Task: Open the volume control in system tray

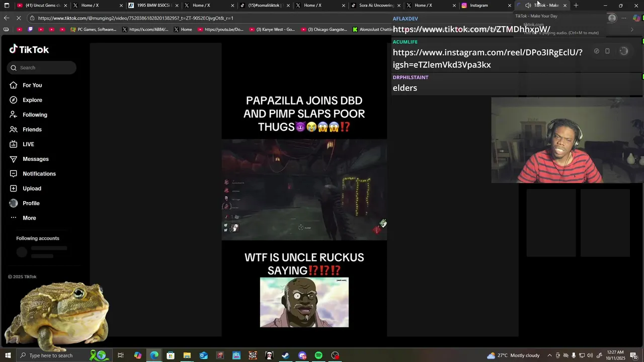Action: [590, 355]
